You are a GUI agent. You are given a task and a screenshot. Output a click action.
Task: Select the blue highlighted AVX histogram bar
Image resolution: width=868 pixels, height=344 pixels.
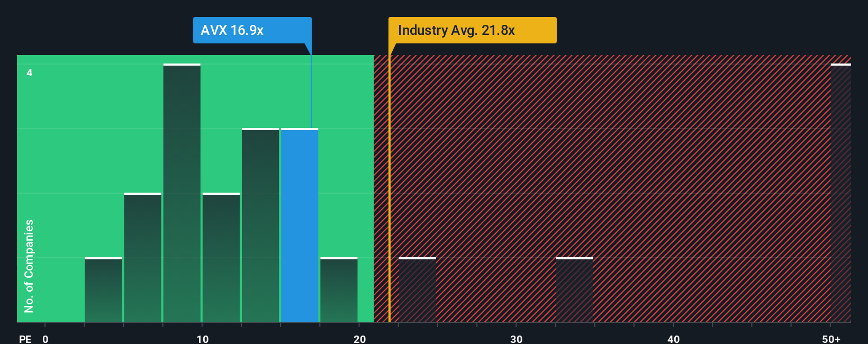click(x=300, y=225)
